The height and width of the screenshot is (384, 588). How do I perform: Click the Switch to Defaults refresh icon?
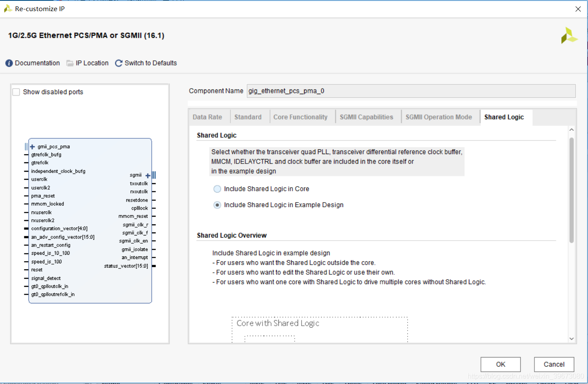tap(119, 63)
